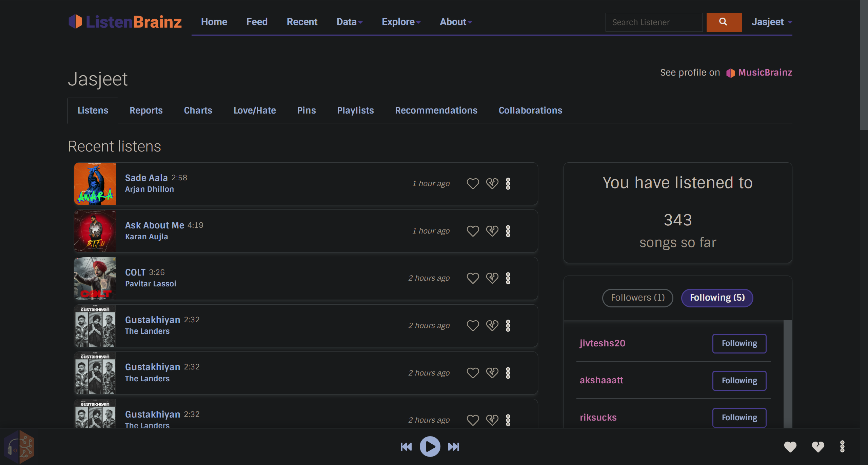Hate the currently playing track in player bar
The image size is (868, 465).
point(818,447)
